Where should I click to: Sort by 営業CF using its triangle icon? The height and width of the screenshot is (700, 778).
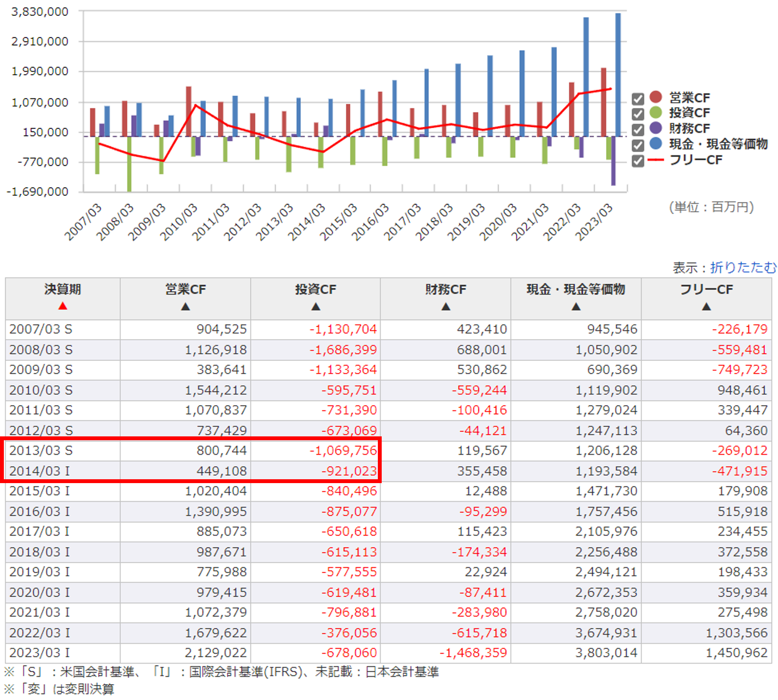click(x=185, y=306)
